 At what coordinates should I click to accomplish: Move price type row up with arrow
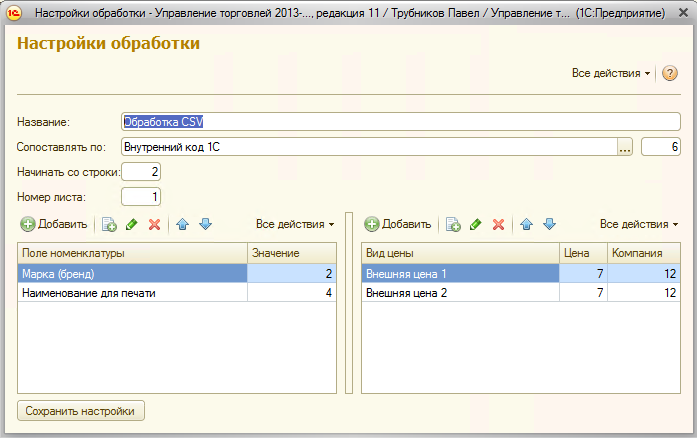click(527, 225)
